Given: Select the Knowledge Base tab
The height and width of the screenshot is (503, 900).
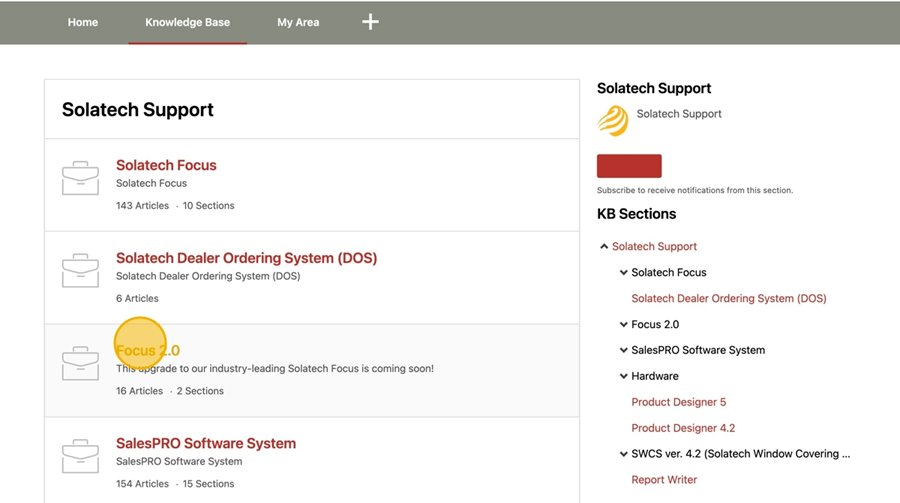Looking at the screenshot, I should [x=187, y=22].
